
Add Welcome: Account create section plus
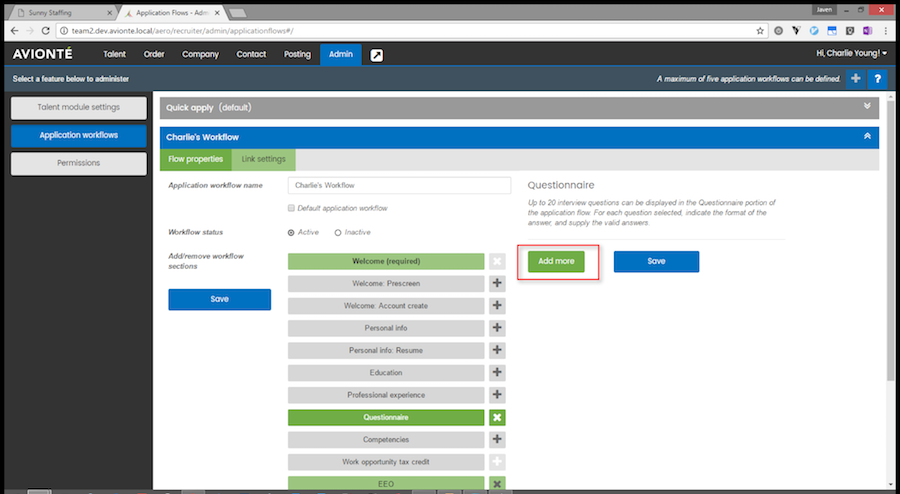(497, 306)
